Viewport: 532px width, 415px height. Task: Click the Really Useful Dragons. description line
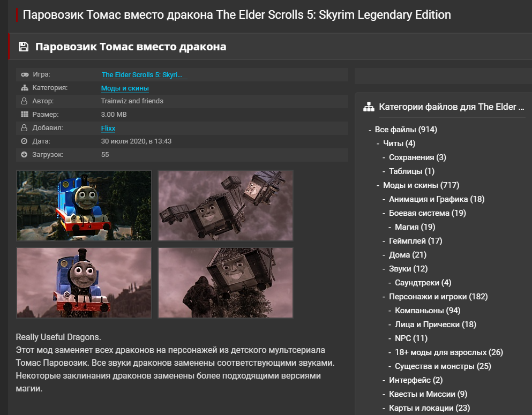[x=58, y=337]
